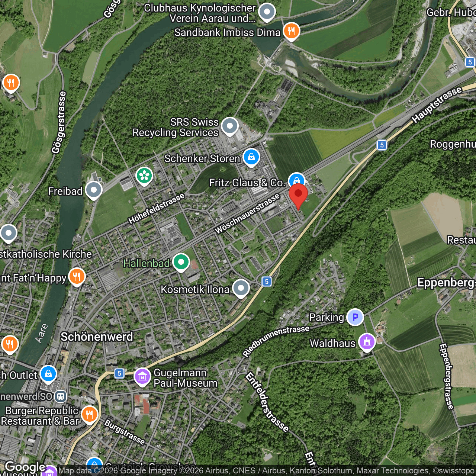Click the 'Roggenhu' label at the right edge
Viewport: 476px width, 476px height.
[453, 144]
